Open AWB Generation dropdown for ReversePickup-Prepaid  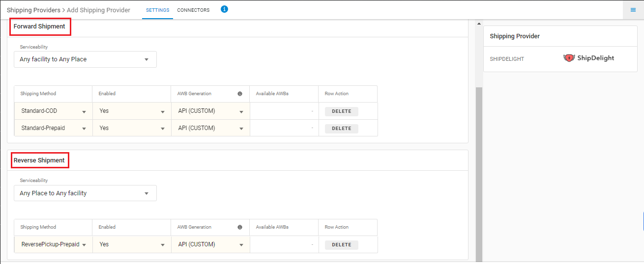click(x=210, y=244)
